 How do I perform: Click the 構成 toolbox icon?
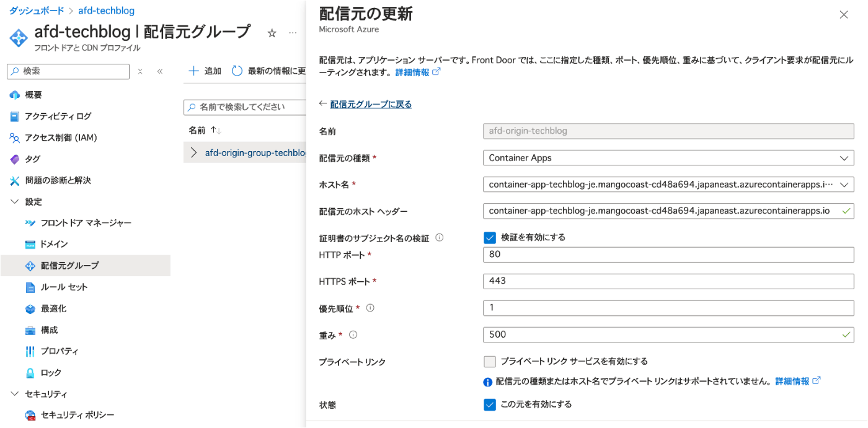click(x=30, y=330)
